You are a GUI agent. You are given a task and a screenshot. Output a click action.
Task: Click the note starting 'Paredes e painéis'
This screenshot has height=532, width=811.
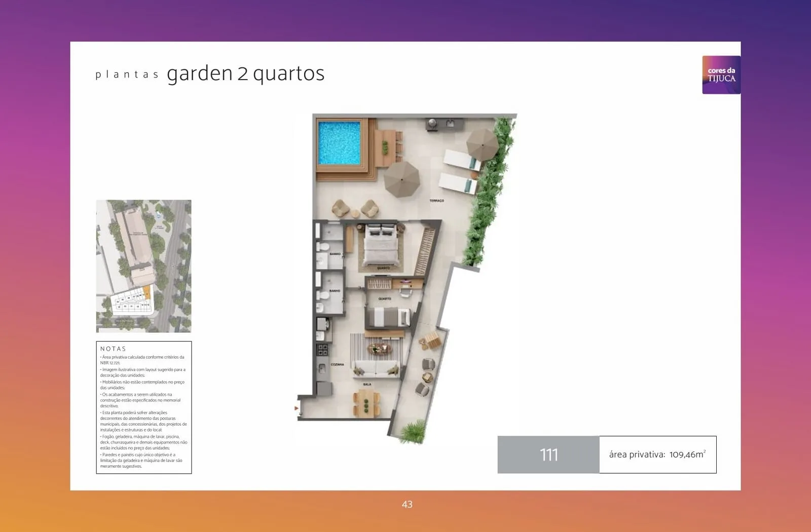tap(142, 460)
